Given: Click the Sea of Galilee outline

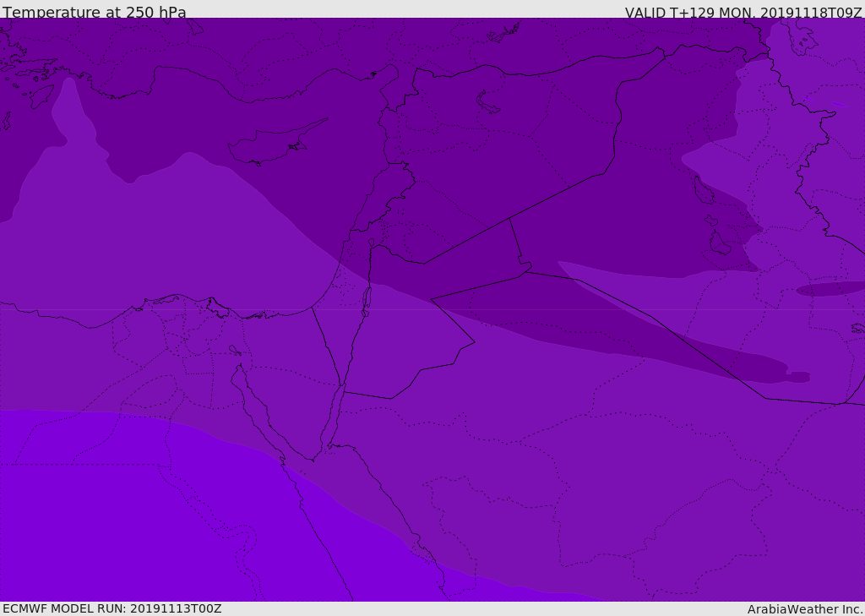Looking at the screenshot, I should [x=371, y=243].
